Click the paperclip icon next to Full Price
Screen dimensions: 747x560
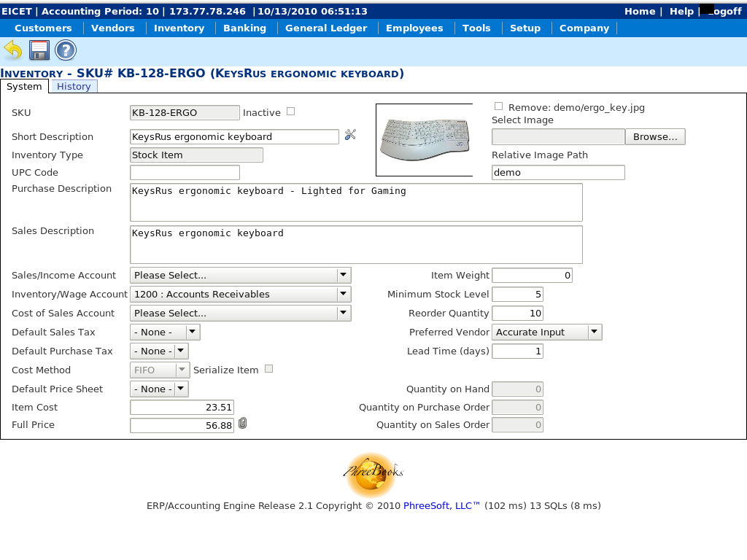pyautogui.click(x=242, y=424)
